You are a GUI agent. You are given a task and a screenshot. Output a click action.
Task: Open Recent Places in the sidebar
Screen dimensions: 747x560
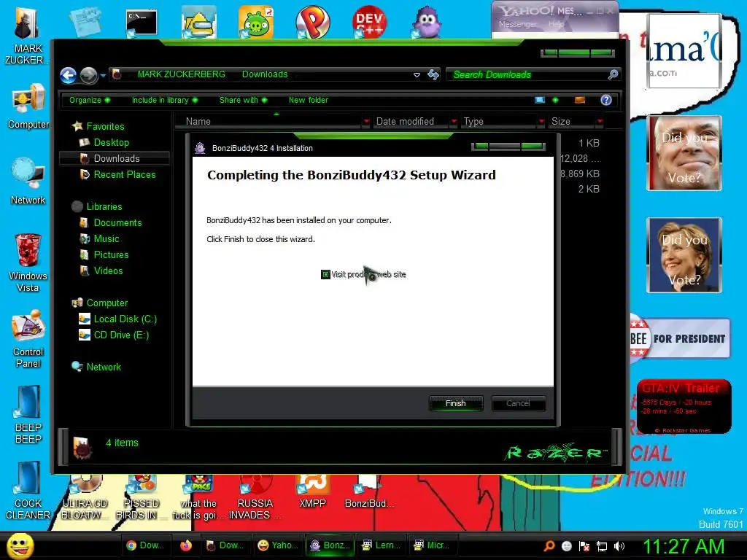pos(124,175)
